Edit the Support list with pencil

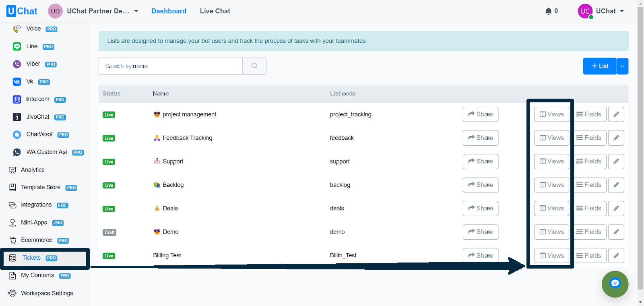pyautogui.click(x=616, y=161)
